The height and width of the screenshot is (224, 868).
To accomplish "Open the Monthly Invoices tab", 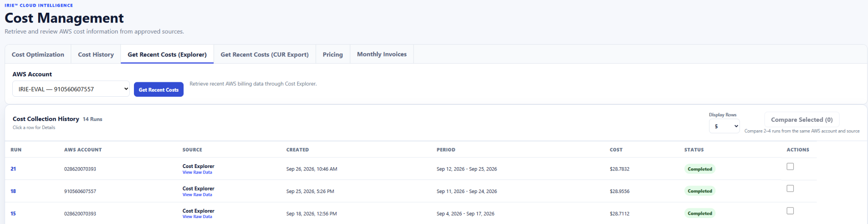I will tap(381, 54).
